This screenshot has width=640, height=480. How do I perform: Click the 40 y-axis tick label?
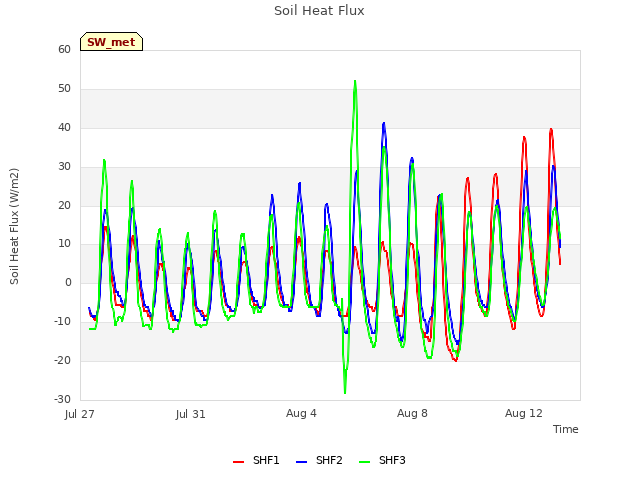click(64, 127)
